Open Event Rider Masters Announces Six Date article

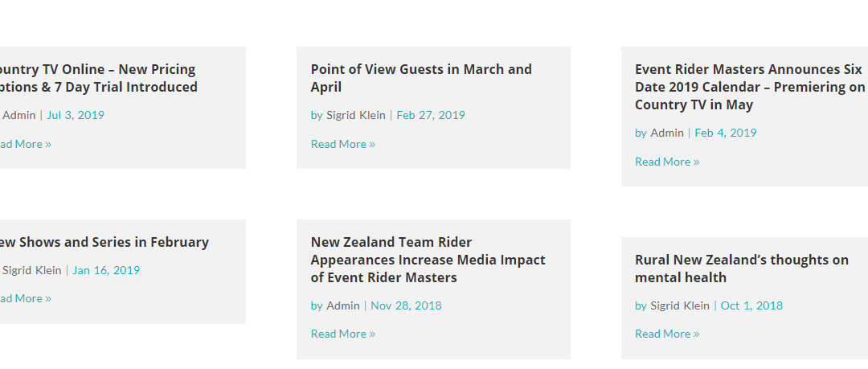tap(751, 87)
